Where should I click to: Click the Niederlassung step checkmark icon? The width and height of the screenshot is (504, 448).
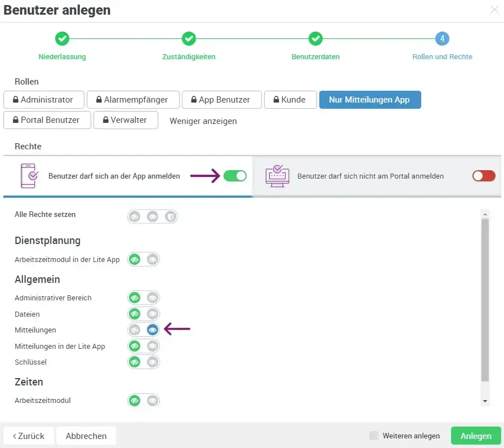coord(62,39)
